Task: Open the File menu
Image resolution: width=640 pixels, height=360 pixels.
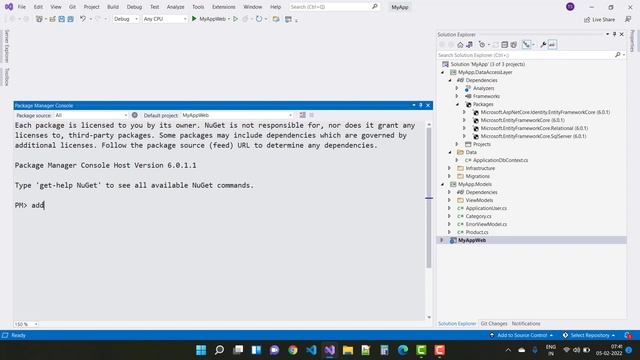Action: (22, 7)
